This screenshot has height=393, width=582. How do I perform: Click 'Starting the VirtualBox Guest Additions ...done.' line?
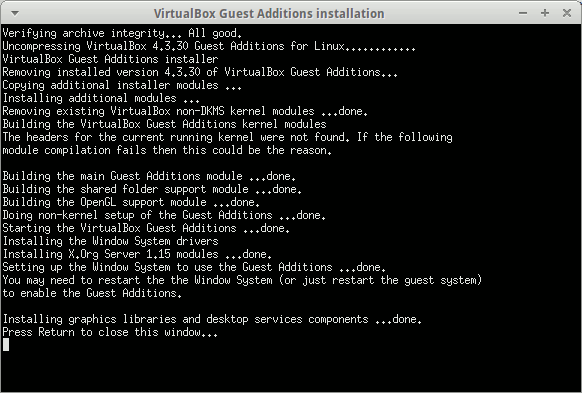tap(146, 228)
